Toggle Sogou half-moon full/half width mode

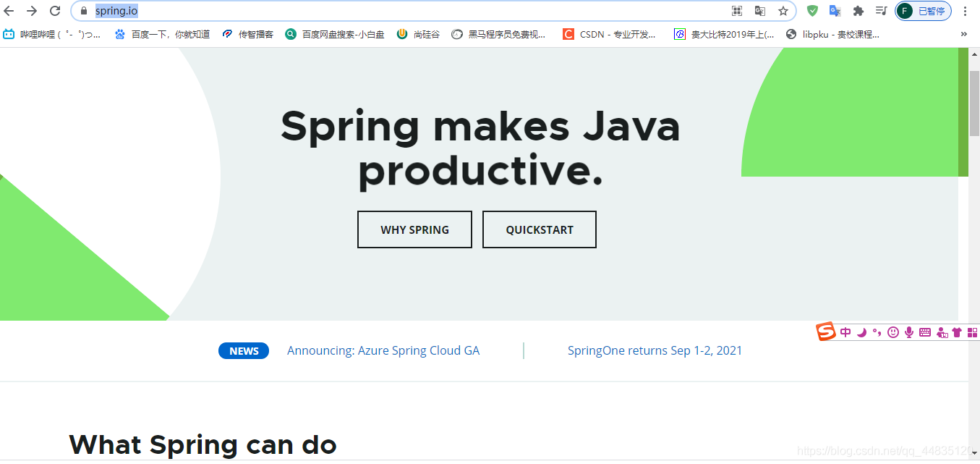[861, 332]
